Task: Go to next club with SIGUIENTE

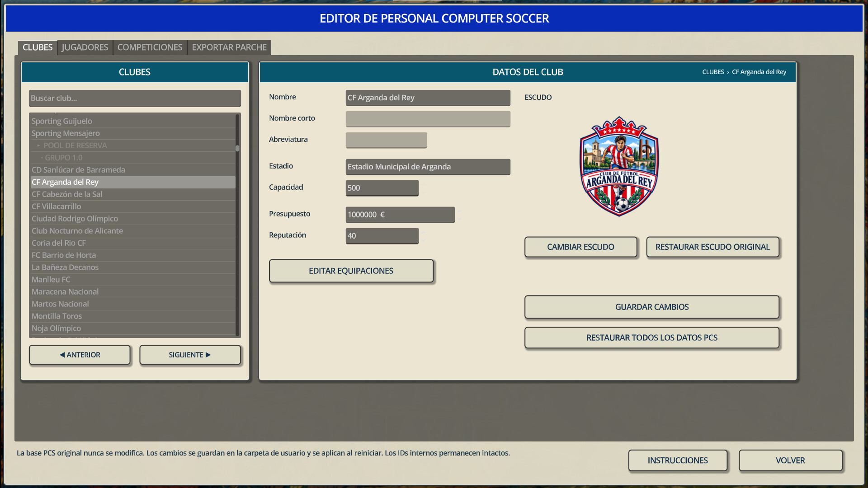Action: (x=190, y=355)
